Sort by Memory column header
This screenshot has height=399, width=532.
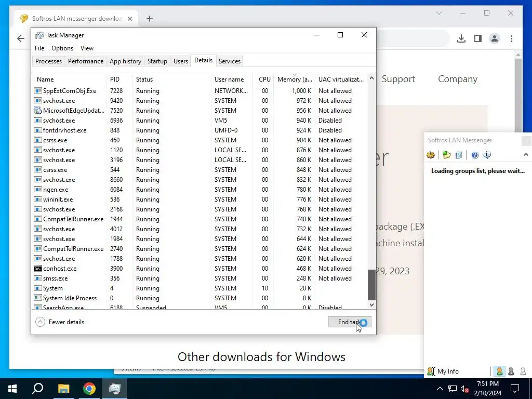coord(294,79)
